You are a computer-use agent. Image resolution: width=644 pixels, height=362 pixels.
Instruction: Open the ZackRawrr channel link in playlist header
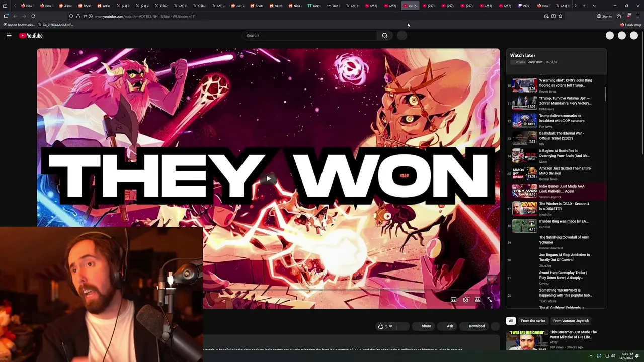535,62
